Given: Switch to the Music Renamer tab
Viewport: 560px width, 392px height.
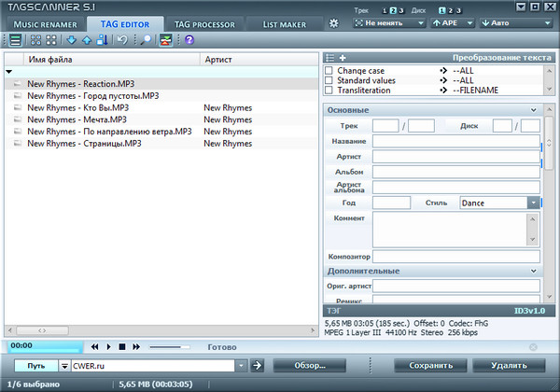Looking at the screenshot, I should [45, 23].
